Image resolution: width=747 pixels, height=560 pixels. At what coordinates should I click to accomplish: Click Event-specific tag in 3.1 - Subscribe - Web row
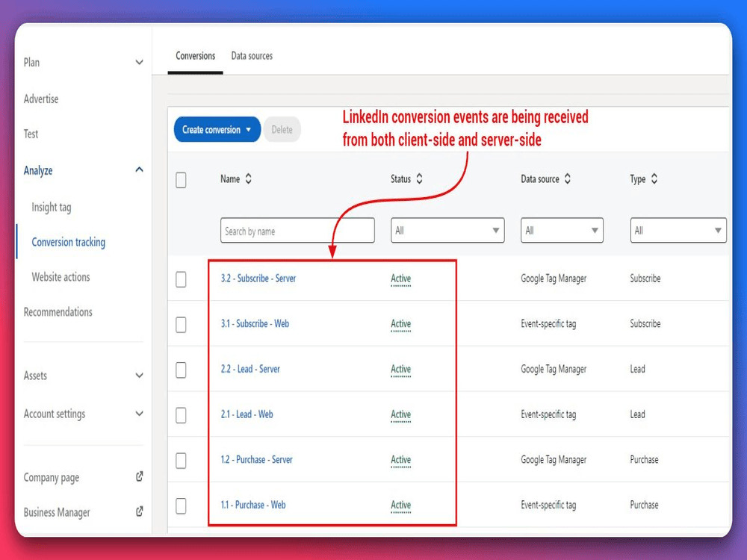click(x=548, y=324)
